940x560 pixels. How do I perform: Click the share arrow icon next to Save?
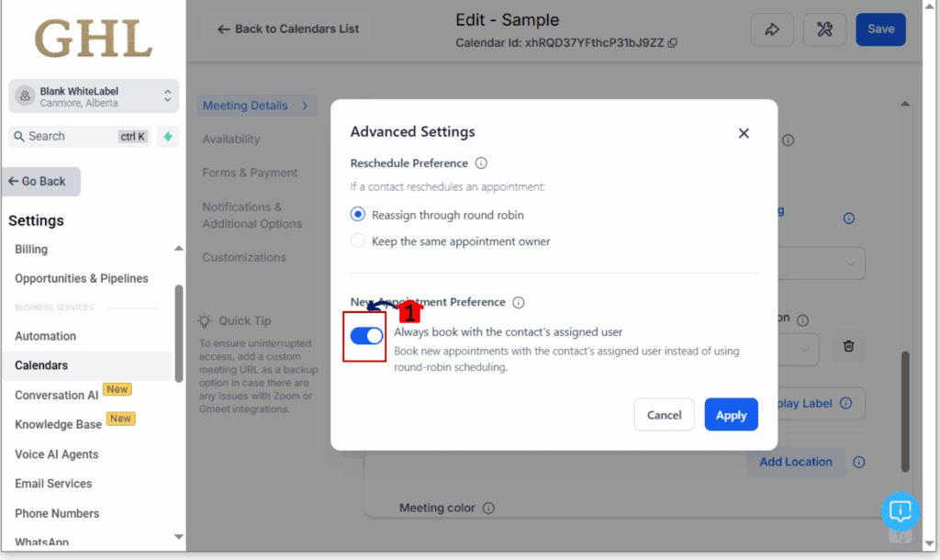[x=772, y=29]
